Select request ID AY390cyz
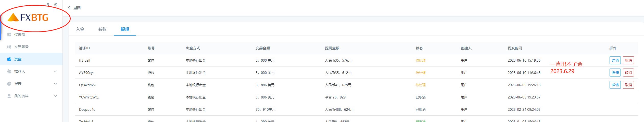The width and height of the screenshot is (644, 122). click(87, 73)
